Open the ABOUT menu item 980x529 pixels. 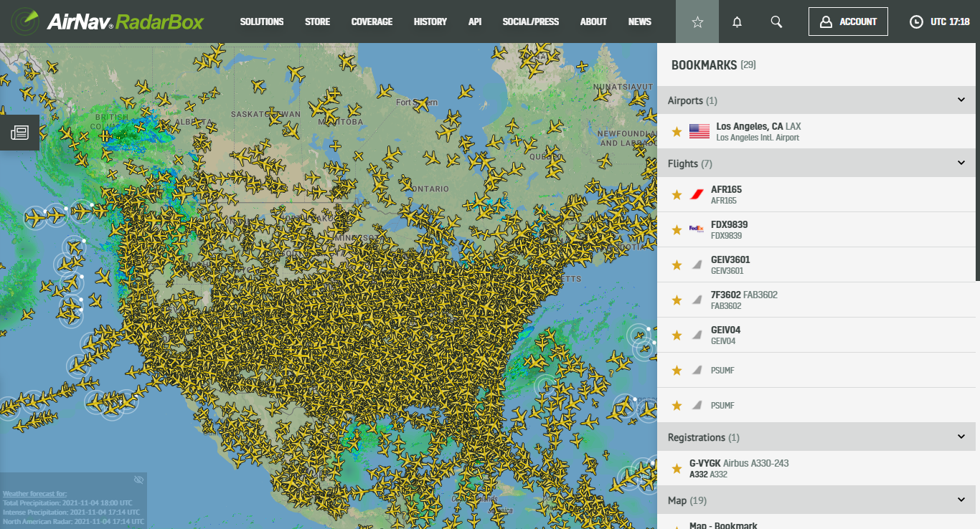[593, 22]
